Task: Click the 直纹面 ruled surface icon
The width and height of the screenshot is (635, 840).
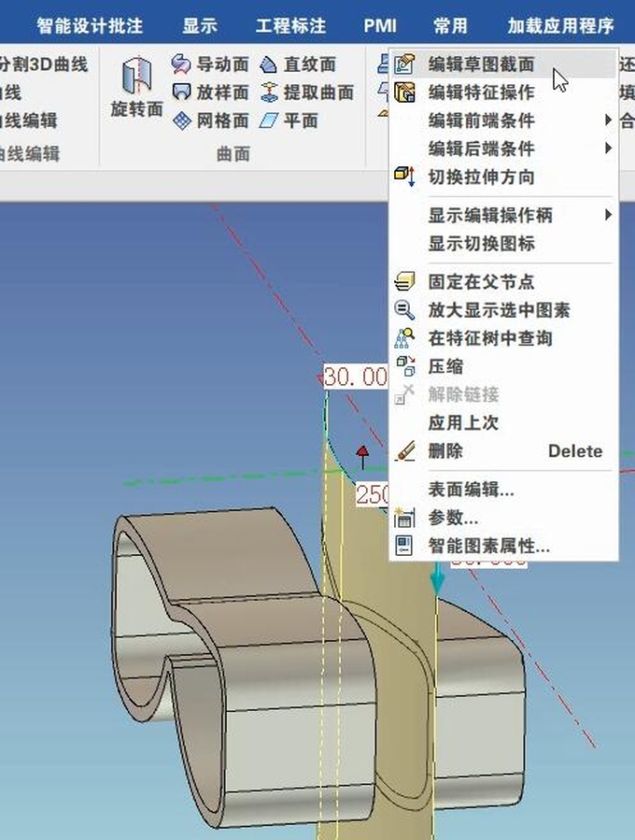Action: 268,64
